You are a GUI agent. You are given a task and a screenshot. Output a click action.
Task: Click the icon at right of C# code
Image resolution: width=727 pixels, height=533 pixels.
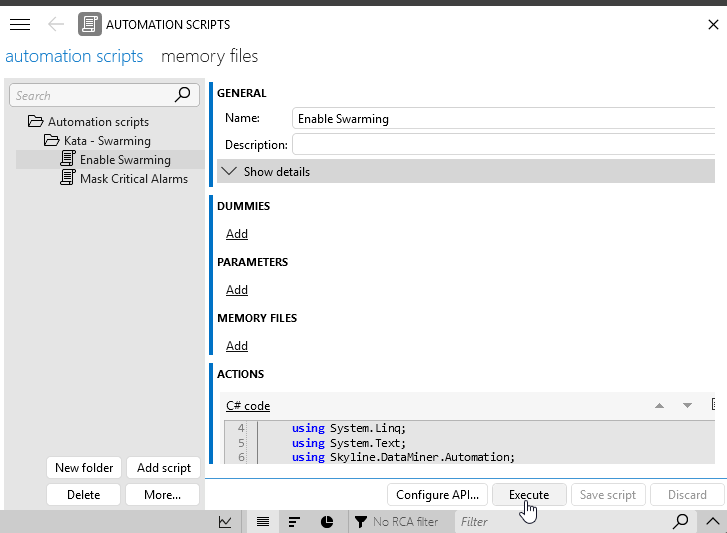713,405
